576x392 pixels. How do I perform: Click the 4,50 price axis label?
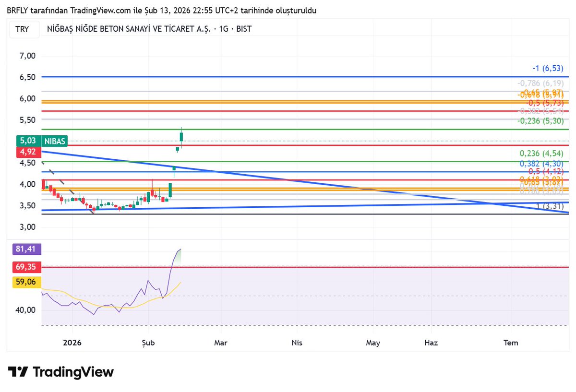click(x=27, y=163)
